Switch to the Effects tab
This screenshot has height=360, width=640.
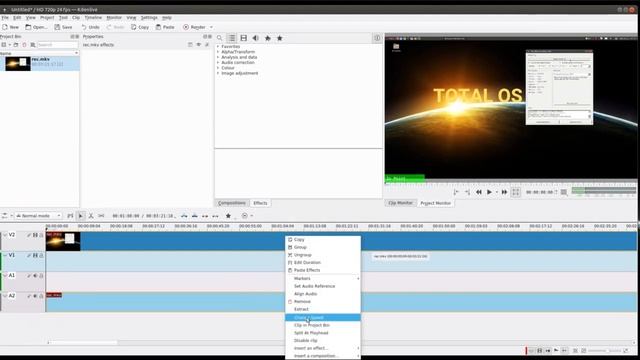pos(260,203)
